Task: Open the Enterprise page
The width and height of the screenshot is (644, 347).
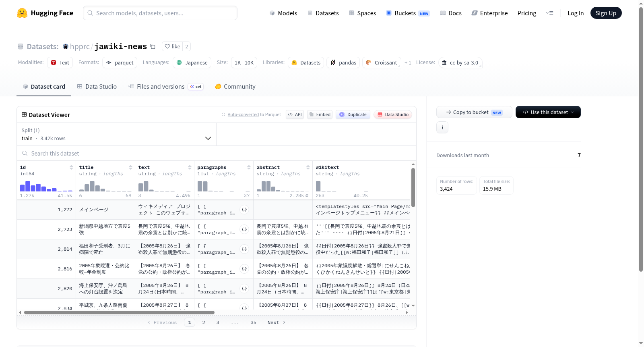Action: pos(489,13)
